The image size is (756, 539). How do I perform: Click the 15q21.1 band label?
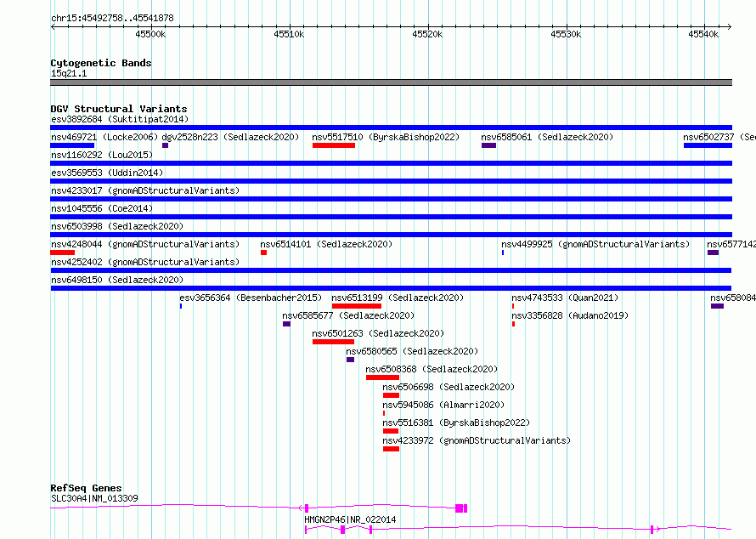69,73
